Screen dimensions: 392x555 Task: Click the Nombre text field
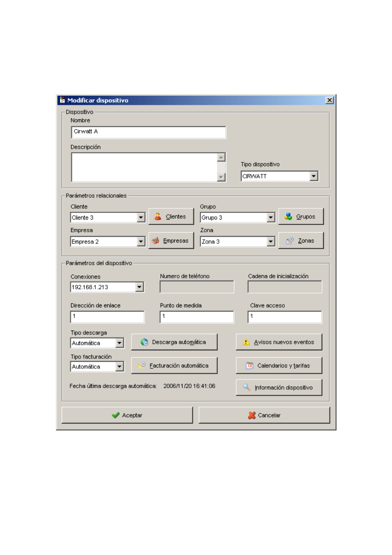tap(148, 132)
